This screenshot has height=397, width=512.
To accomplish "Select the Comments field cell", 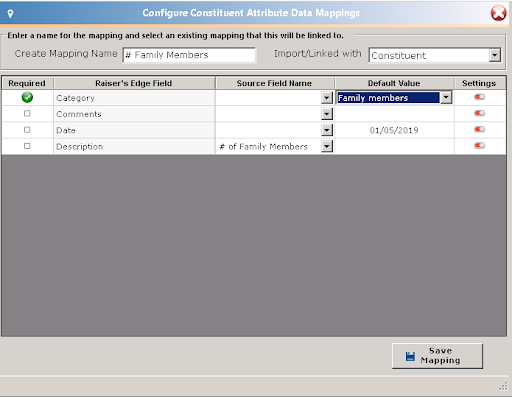I will coord(134,114).
